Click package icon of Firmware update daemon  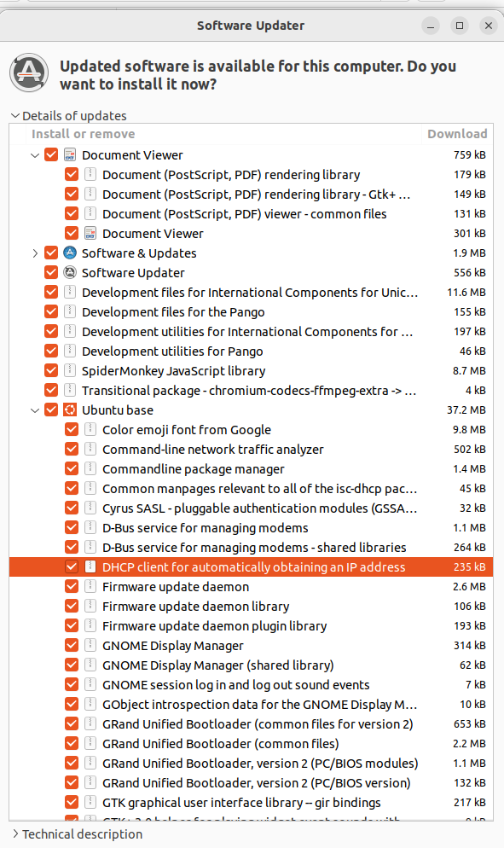point(90,586)
